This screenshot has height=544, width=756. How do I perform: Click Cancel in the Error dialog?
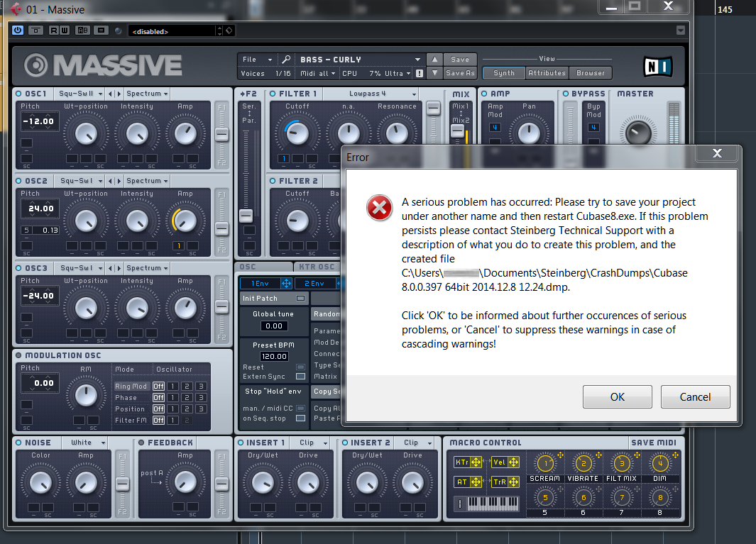[695, 396]
